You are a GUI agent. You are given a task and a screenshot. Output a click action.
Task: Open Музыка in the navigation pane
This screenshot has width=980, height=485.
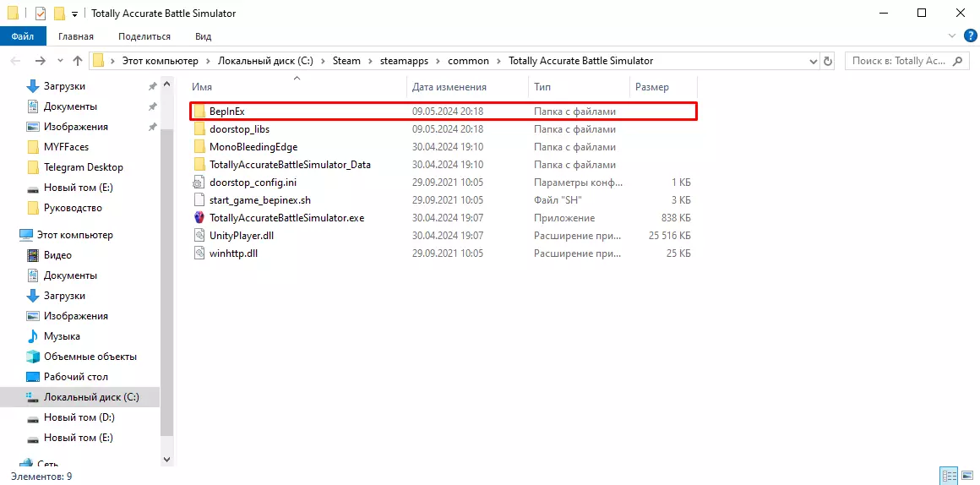coord(62,336)
